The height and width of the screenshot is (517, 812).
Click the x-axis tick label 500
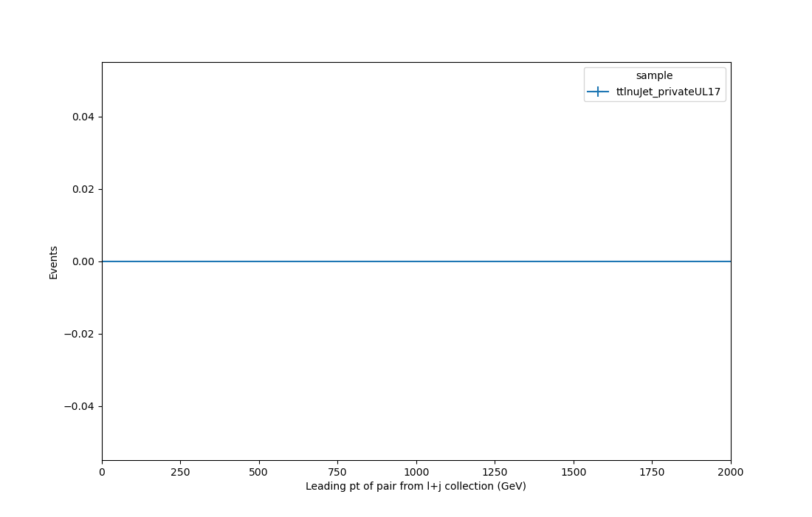258,472
